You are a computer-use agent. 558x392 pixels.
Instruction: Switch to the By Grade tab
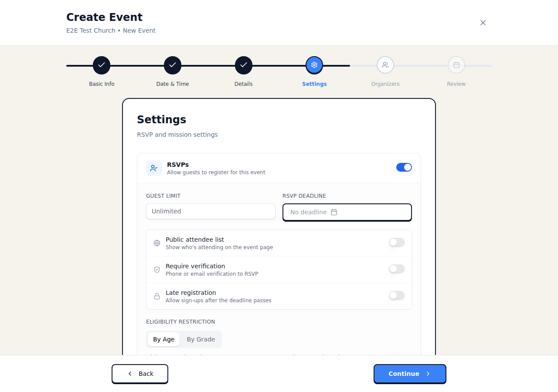pyautogui.click(x=201, y=339)
